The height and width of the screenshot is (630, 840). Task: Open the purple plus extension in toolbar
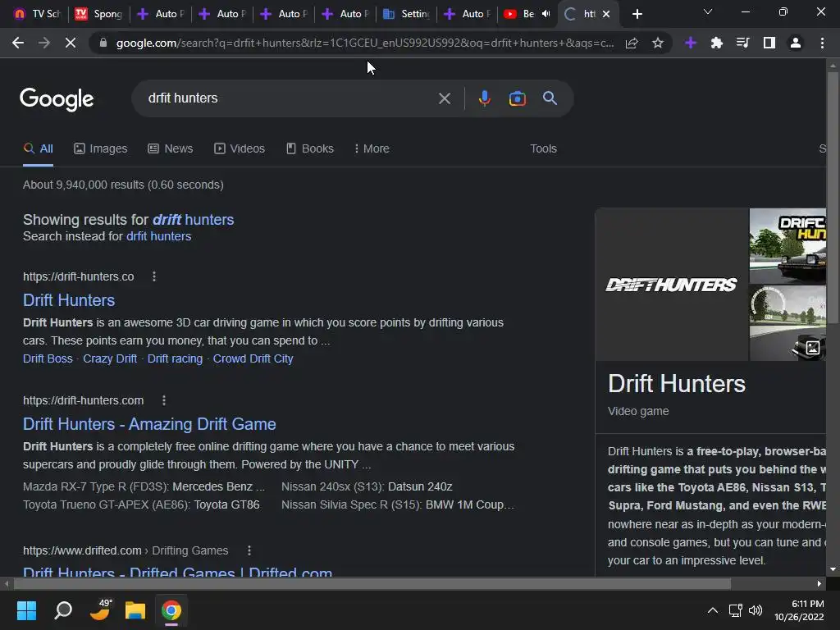(691, 43)
